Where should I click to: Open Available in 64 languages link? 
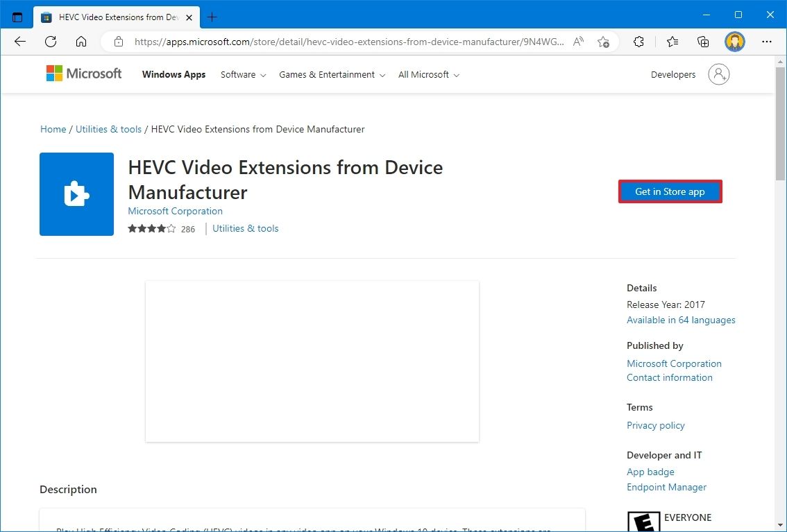681,320
